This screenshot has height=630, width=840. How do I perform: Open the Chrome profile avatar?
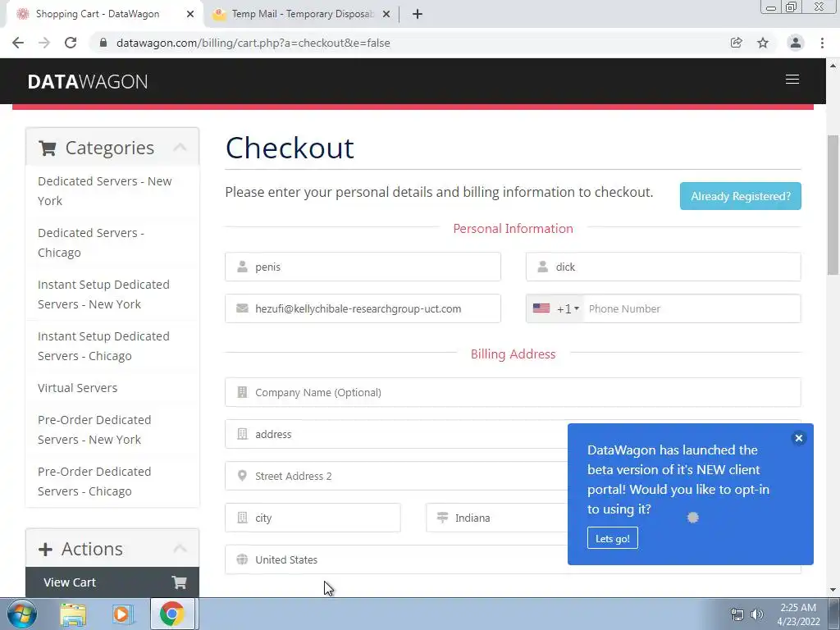coord(795,43)
